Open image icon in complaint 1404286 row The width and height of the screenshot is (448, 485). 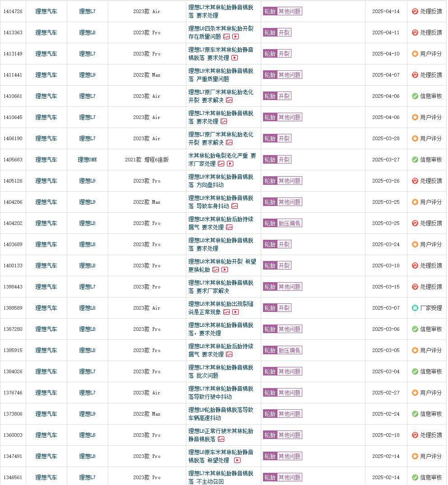(235, 206)
